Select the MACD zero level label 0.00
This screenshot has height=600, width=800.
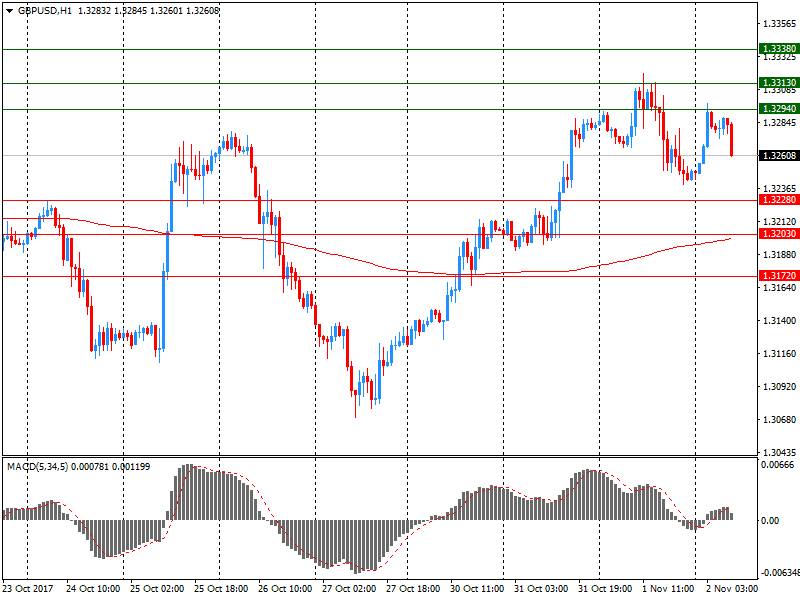[770, 521]
